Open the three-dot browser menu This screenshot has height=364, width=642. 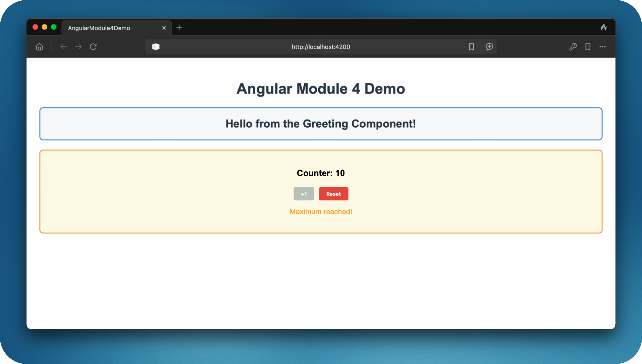coord(603,47)
